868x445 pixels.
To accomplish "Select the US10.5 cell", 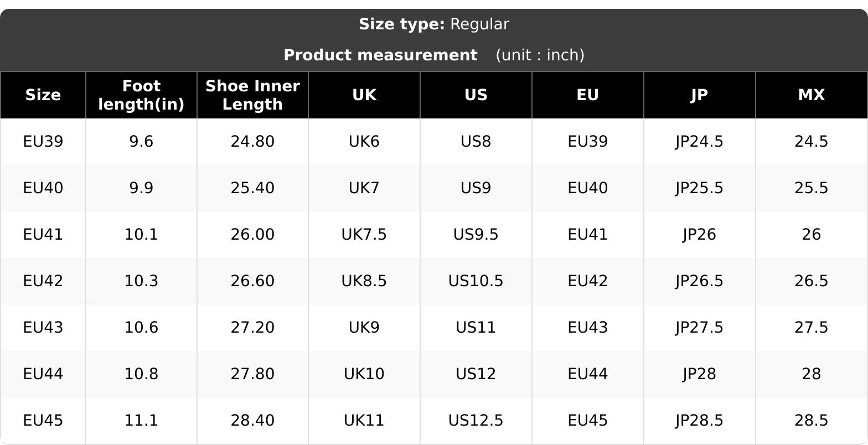I will coord(476,281).
